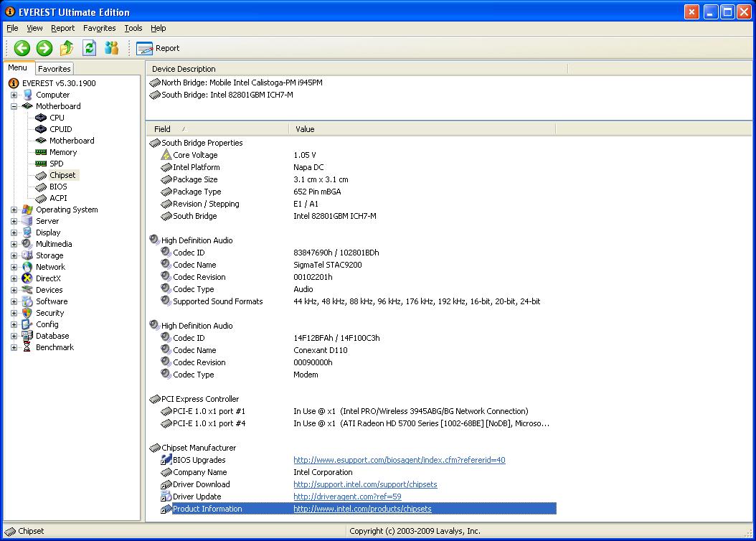Open the Driver Download support.intel.com link

coord(365,484)
